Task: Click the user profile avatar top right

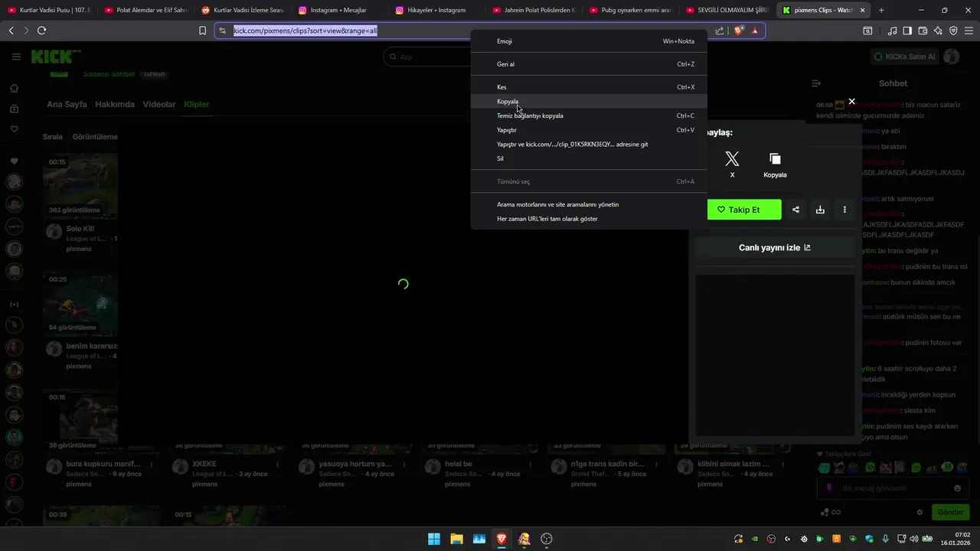Action: [x=952, y=57]
